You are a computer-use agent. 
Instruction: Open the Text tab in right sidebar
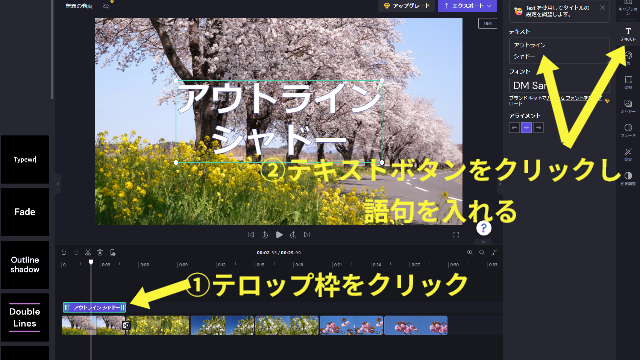pos(628,34)
